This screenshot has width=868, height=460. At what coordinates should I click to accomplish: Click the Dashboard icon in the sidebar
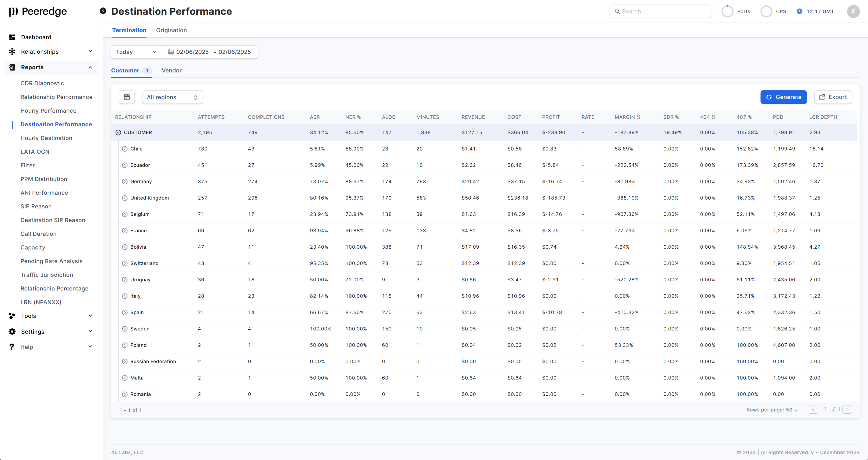click(x=12, y=37)
